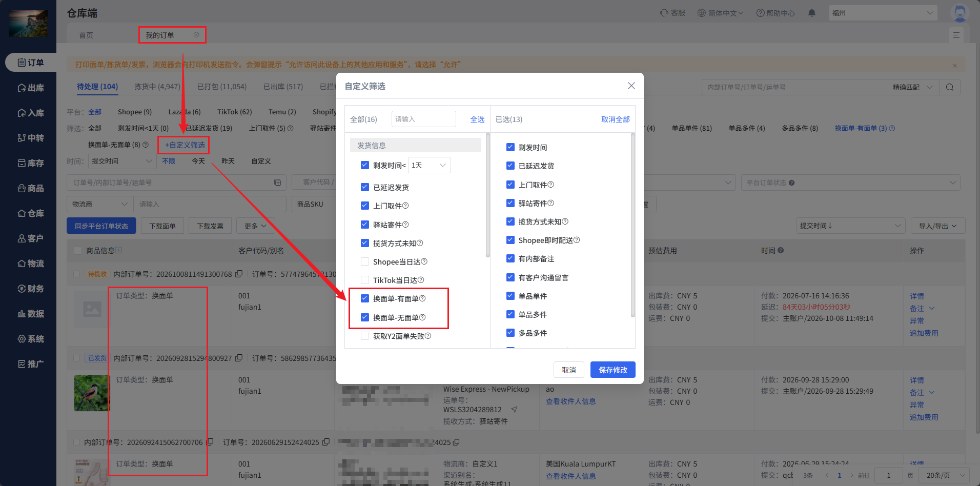Click the 请输入 search field in dialog
Screen dimensions: 980x486
tap(423, 119)
